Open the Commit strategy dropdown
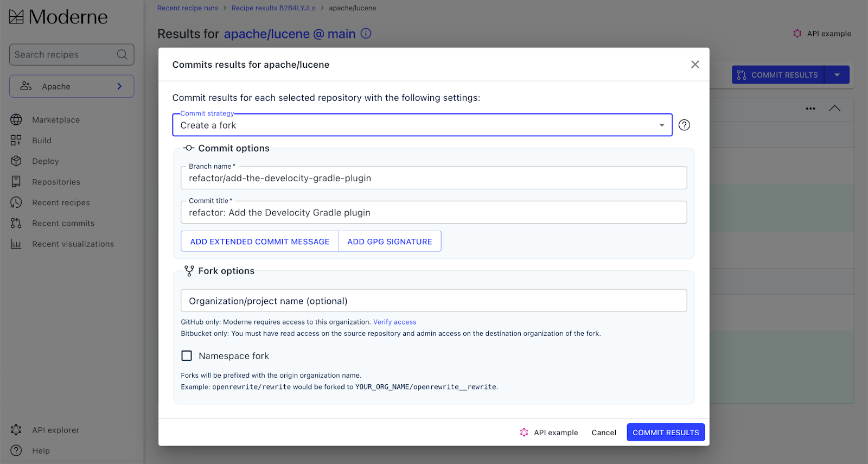The height and width of the screenshot is (464, 868). tap(423, 125)
